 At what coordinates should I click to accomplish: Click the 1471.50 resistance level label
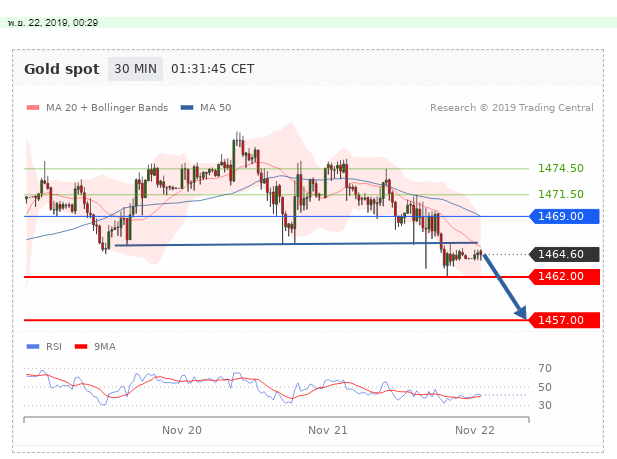tap(561, 194)
